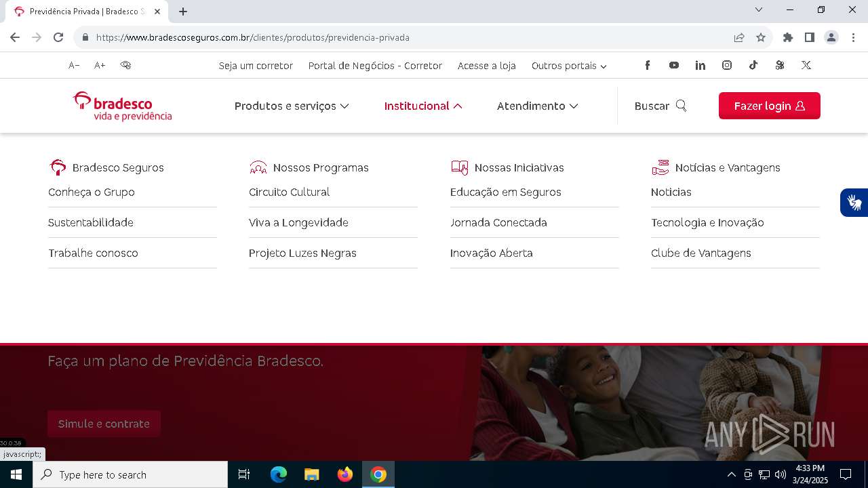This screenshot has width=868, height=488.
Task: Click the Simule e contrate button
Action: tap(104, 424)
